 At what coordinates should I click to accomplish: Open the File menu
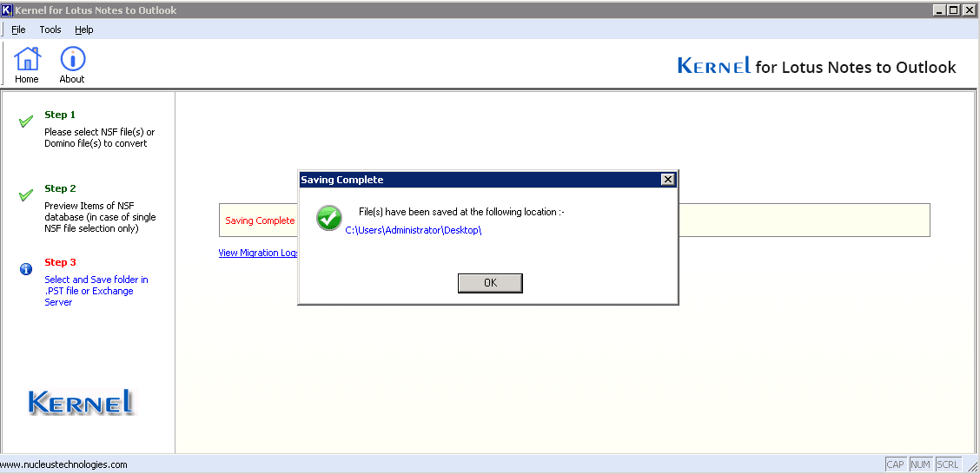click(x=18, y=30)
